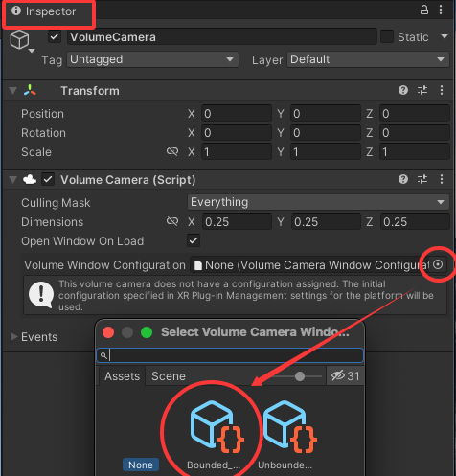Click Scale Y field
Viewport: 456px width, 476px height.
click(326, 152)
